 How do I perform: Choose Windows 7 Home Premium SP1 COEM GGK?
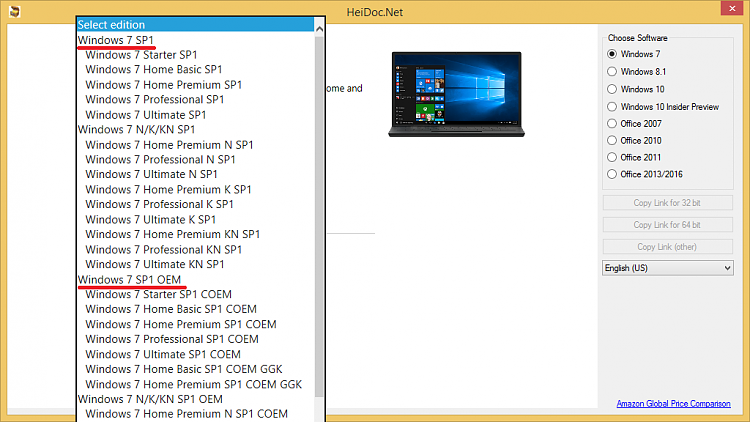coord(194,384)
